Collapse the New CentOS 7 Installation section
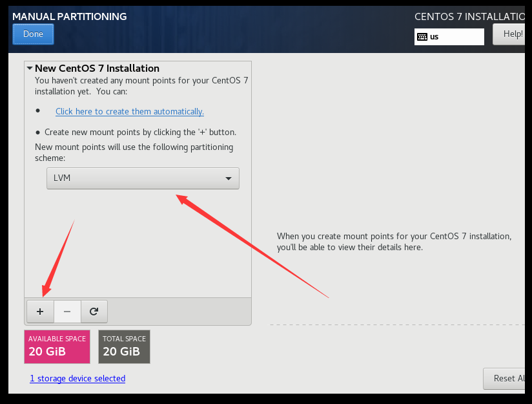532x404 pixels. point(30,69)
